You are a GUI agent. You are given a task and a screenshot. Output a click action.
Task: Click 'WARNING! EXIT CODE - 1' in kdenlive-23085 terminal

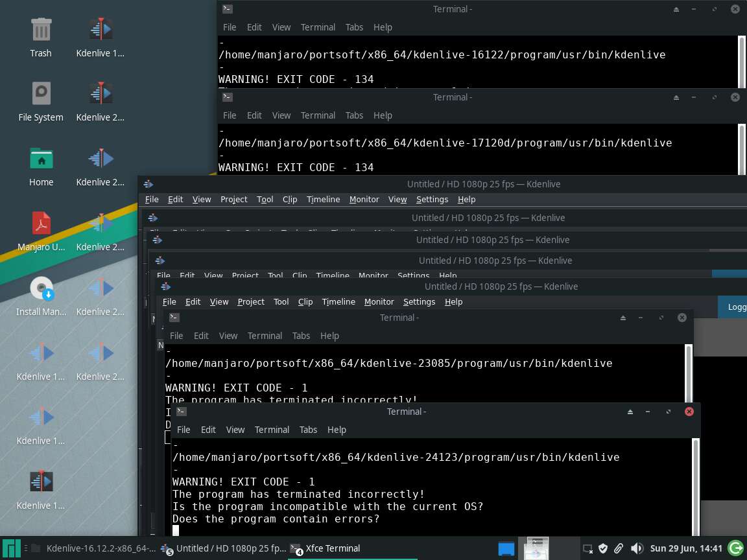tap(236, 388)
